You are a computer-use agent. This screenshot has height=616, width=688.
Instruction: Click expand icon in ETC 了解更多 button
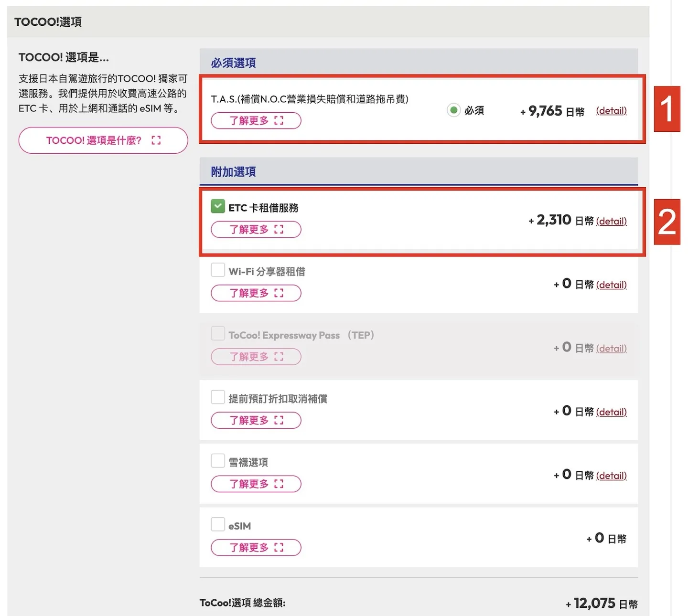(x=279, y=230)
